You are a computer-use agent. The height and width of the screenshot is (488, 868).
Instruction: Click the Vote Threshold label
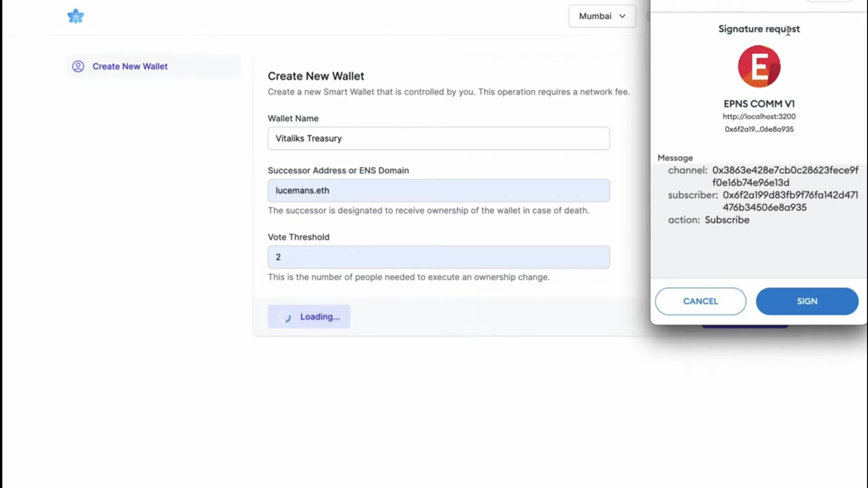pyautogui.click(x=298, y=237)
